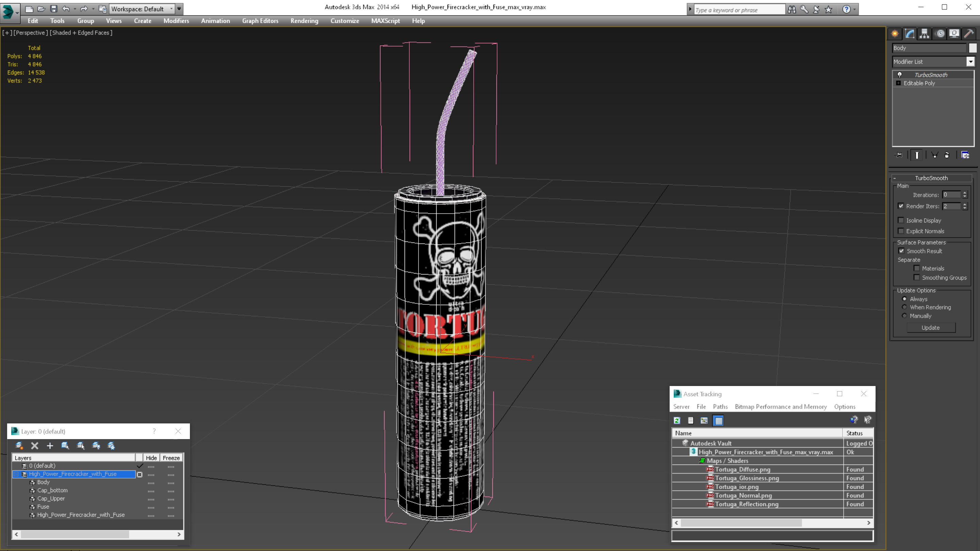Image resolution: width=980 pixels, height=551 pixels.
Task: Open the Rendering menu
Action: click(304, 21)
